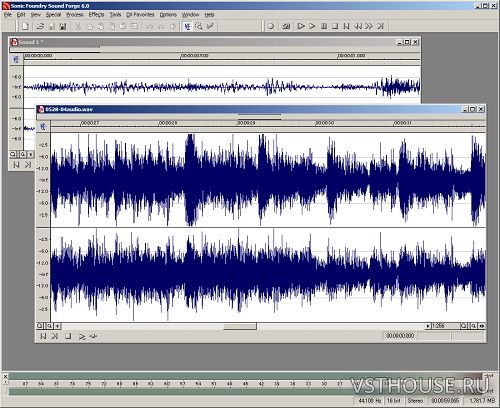Screen dimensions: 500x408
Task: Click the 00:00:00.000 selection position field
Action: [400, 336]
